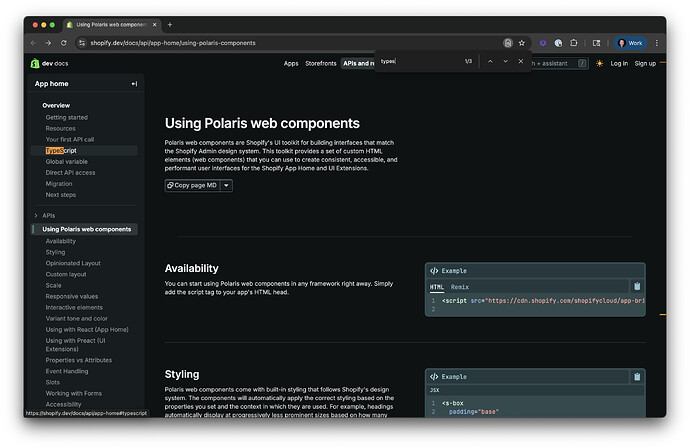
Task: Open the Work profile button
Action: pos(630,43)
